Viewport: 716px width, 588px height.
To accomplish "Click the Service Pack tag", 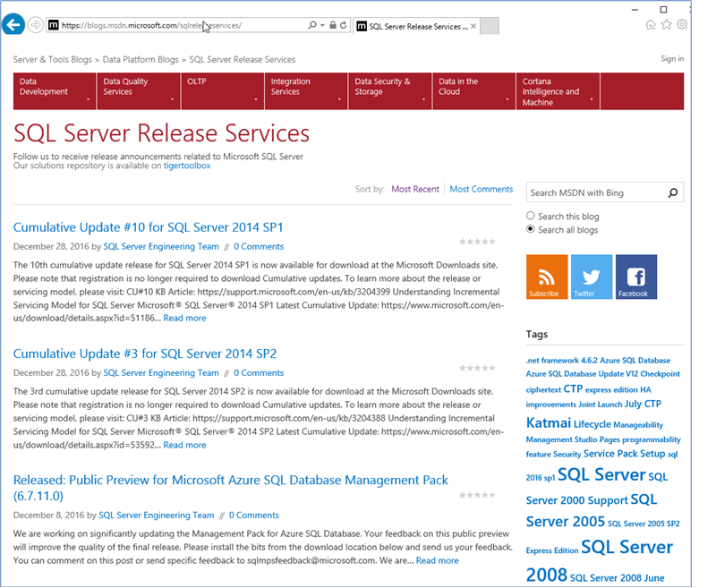I will coord(610,454).
